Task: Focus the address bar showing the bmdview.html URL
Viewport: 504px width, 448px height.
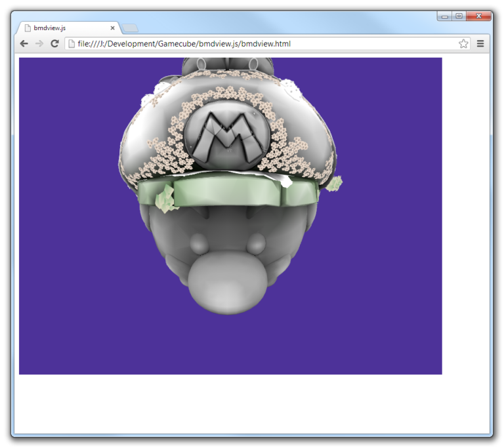Action: 262,44
